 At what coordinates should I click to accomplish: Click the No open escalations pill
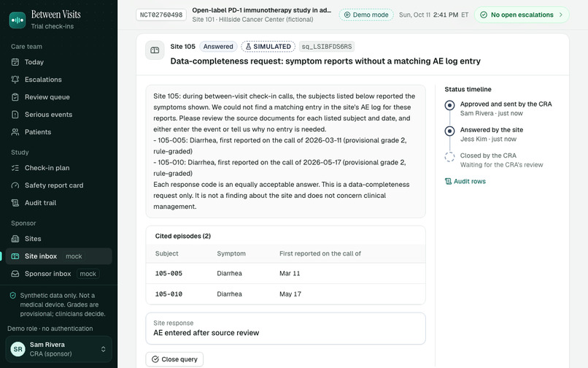pos(522,15)
